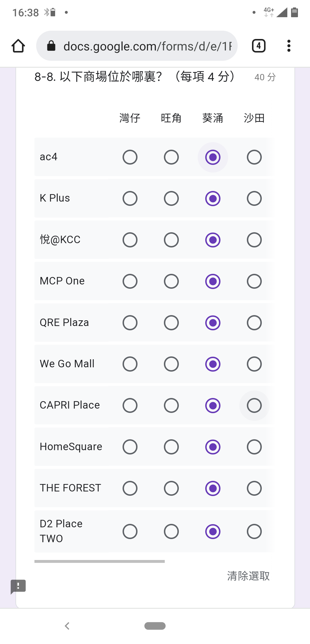Tap the docs.google.com address bar

(137, 46)
